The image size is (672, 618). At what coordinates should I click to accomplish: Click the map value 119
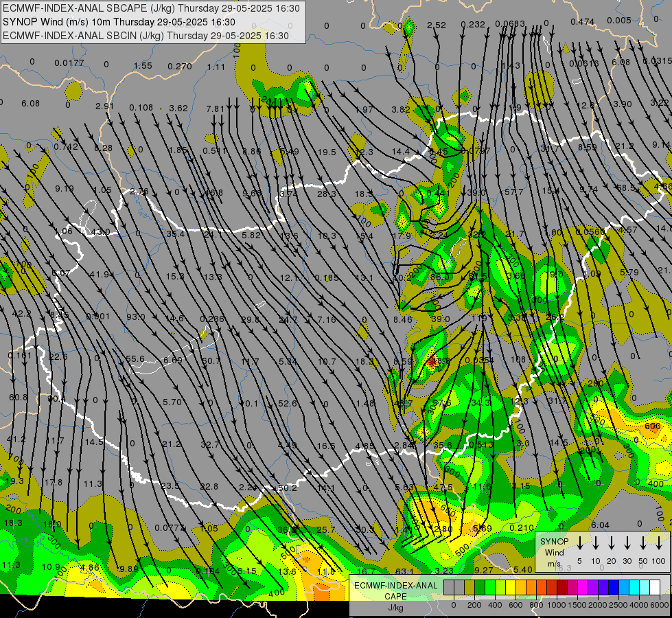tap(479, 318)
